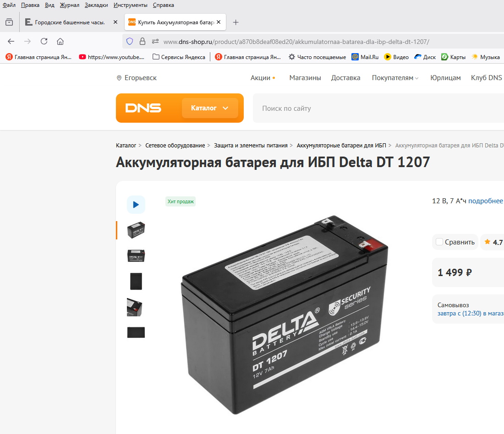Image resolution: width=504 pixels, height=434 pixels.
Task: Play the product video thumbnail button
Action: (136, 205)
